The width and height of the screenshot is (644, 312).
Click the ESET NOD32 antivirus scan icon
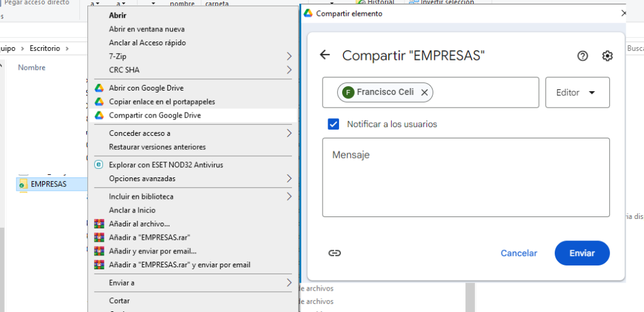point(98,165)
